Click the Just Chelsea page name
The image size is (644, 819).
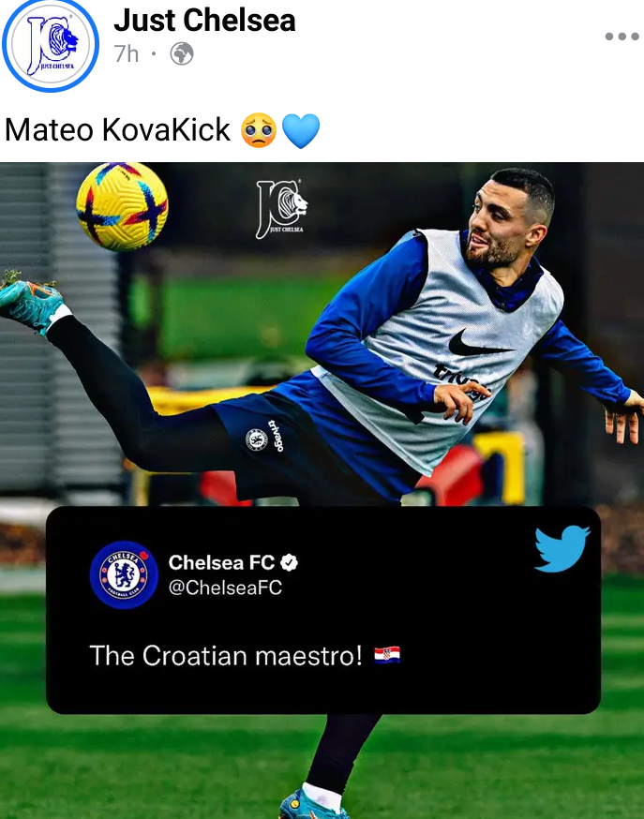[x=204, y=20]
